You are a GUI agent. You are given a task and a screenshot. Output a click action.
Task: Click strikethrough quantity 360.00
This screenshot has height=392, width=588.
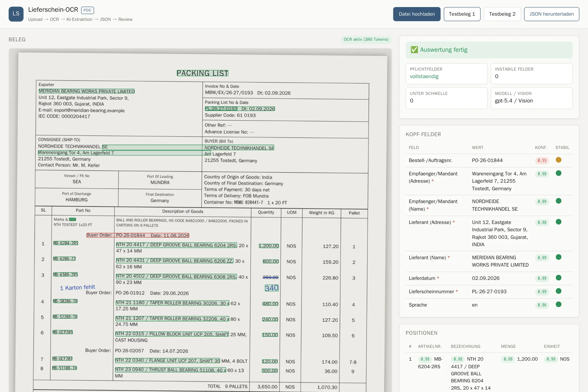click(270, 277)
